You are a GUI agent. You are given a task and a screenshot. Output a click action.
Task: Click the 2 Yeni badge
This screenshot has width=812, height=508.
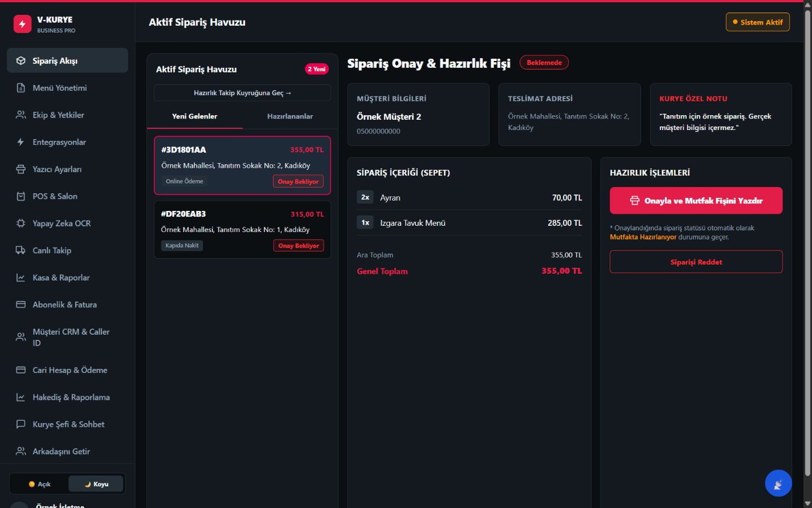tap(317, 69)
